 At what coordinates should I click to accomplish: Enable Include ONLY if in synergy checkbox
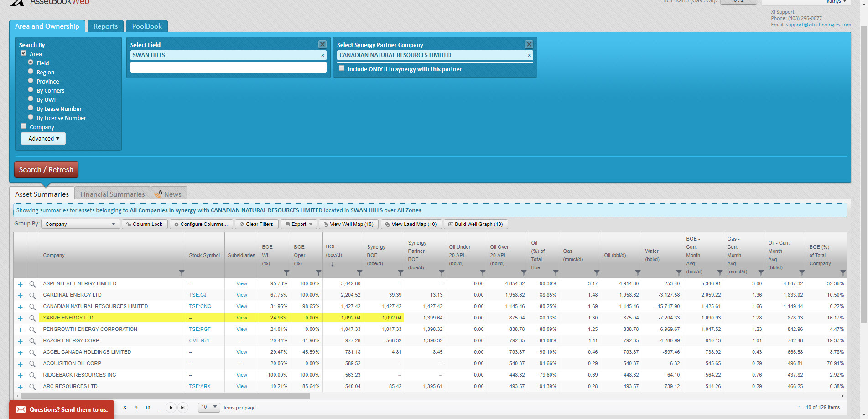pyautogui.click(x=342, y=68)
